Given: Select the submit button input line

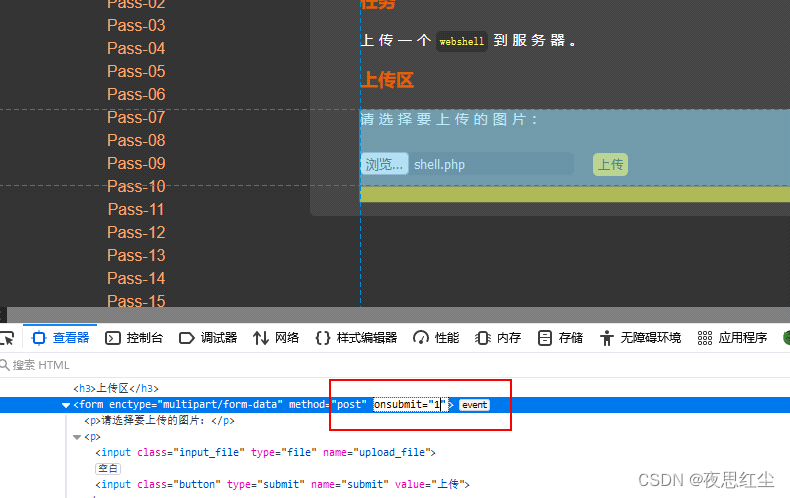Looking at the screenshot, I should click(282, 484).
